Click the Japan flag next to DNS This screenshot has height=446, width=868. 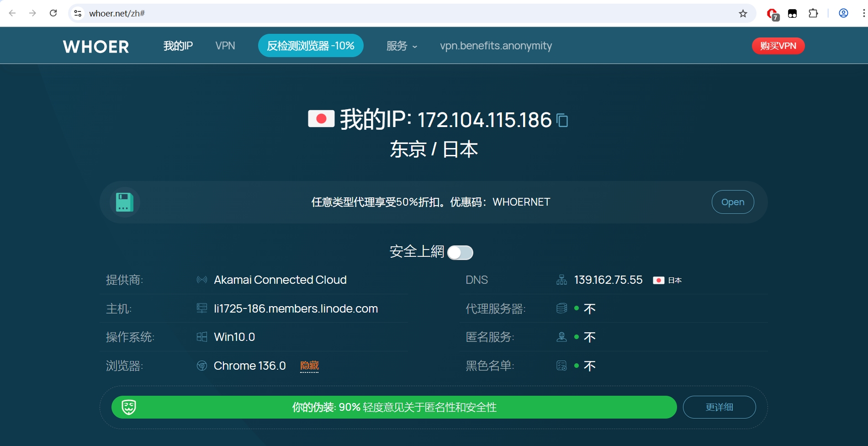(658, 280)
